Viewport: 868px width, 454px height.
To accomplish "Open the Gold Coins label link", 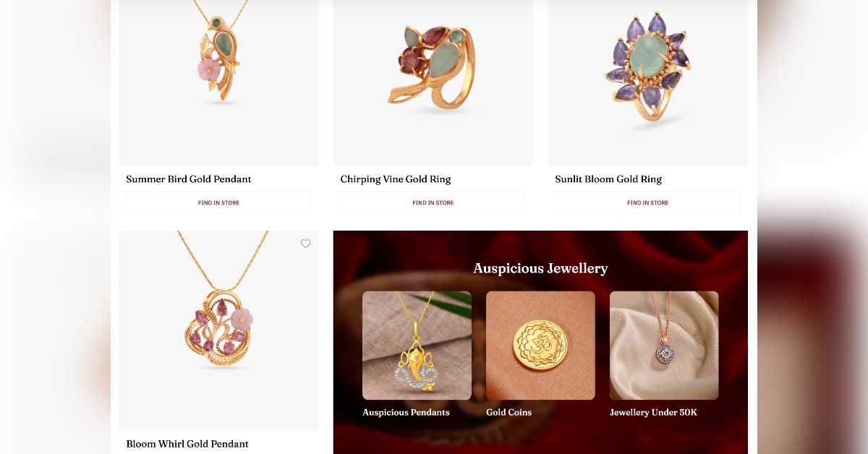I will point(509,413).
